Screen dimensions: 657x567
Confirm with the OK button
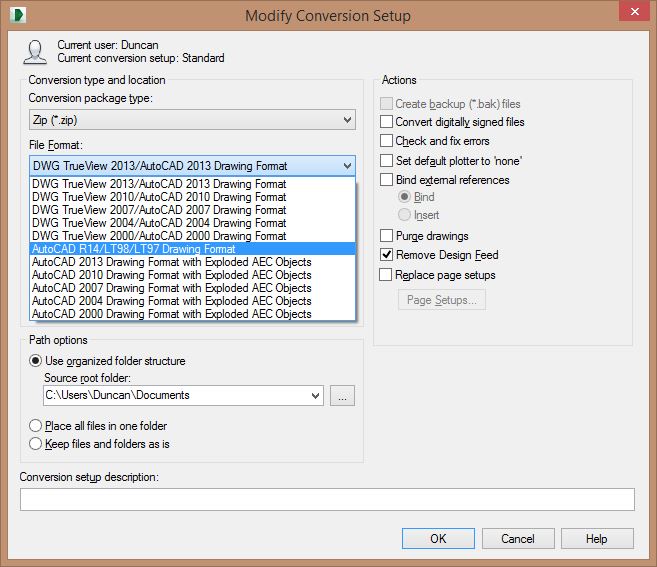438,539
